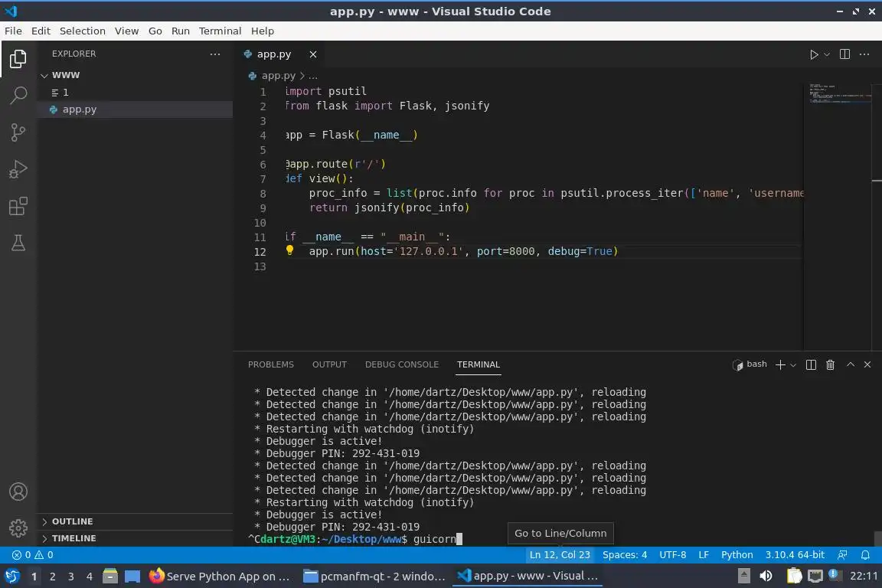Image resolution: width=882 pixels, height=588 pixels.
Task: Open pcmanfm-qt taskbar window
Action: pyautogui.click(x=374, y=577)
